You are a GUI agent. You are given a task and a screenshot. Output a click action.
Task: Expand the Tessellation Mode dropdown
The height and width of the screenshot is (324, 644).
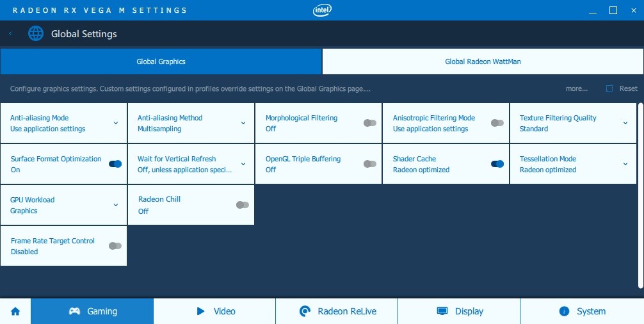(625, 164)
